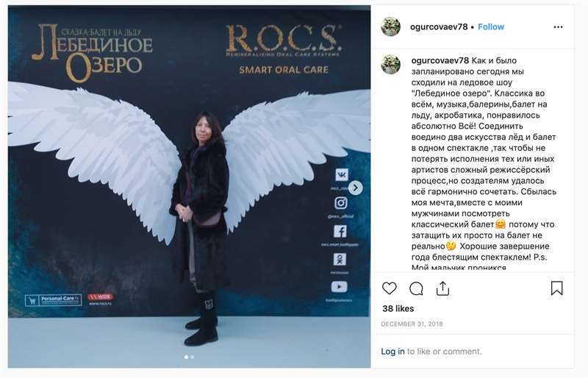Open more options three-dots menu

[x=558, y=27]
